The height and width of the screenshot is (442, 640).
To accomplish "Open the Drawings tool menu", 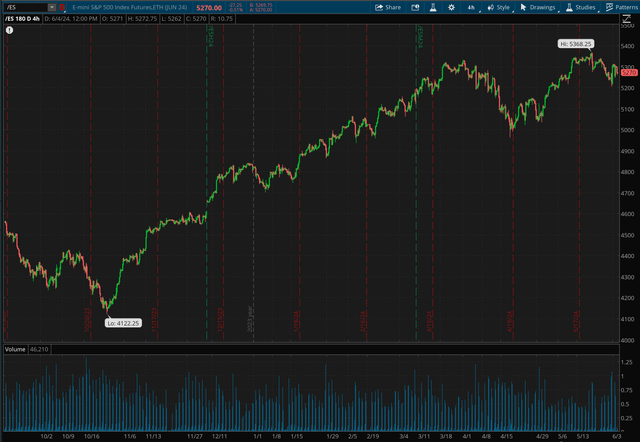I will (538, 7).
